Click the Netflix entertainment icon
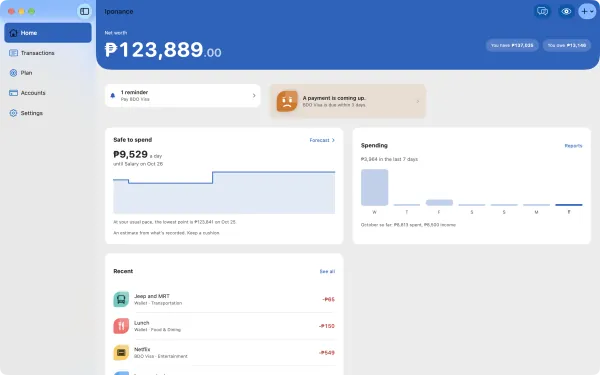Screen dimensions: 600x375 121,352
